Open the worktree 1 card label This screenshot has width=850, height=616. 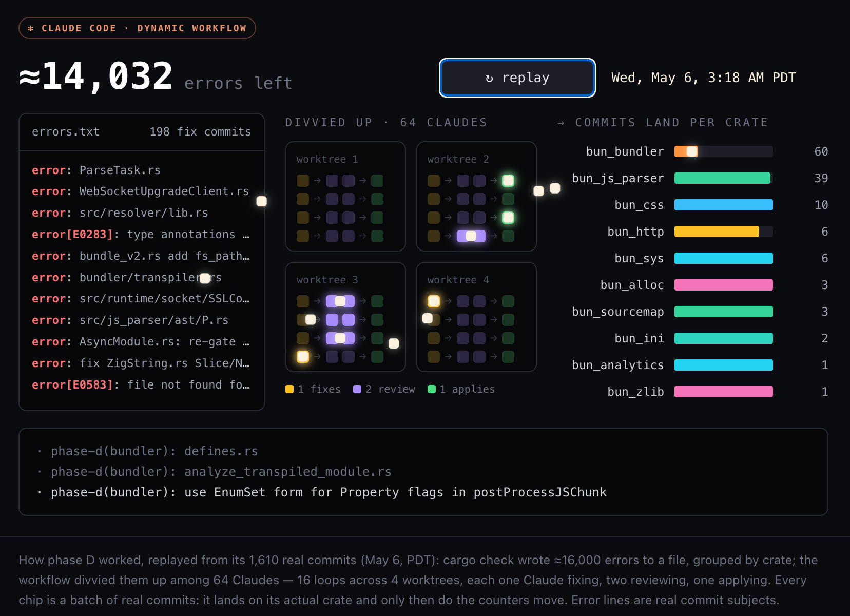point(327,160)
